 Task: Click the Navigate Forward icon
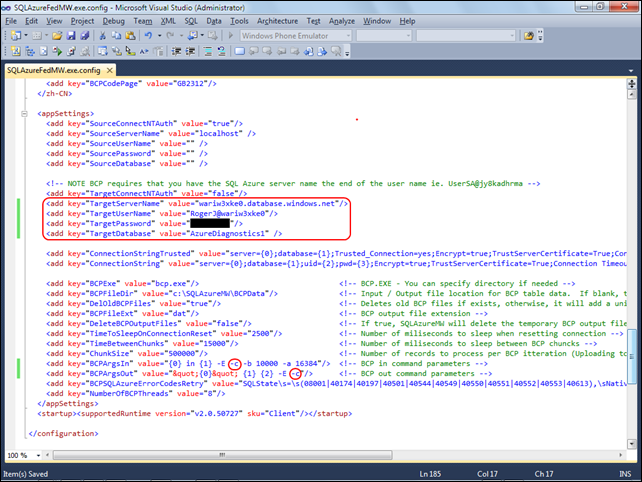pyautogui.click(x=212, y=36)
